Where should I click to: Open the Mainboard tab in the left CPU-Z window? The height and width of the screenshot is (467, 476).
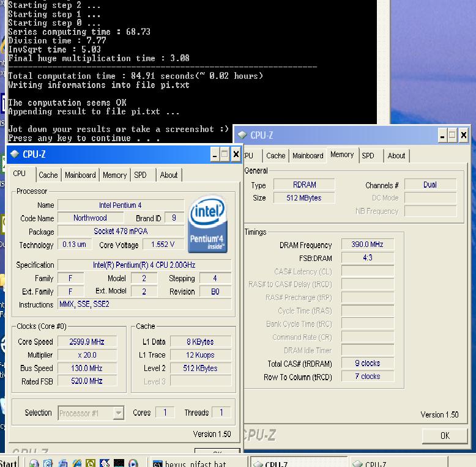[80, 175]
